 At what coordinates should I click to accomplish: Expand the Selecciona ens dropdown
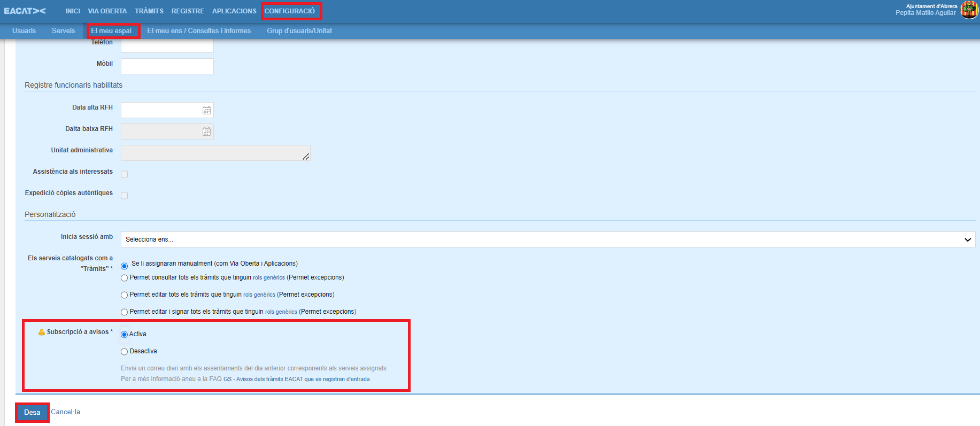547,239
